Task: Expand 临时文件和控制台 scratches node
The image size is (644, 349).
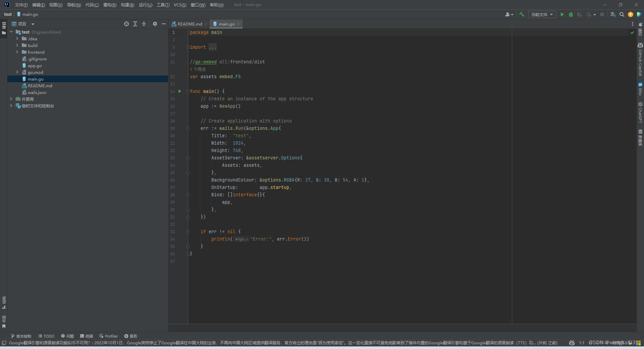Action: [11, 106]
